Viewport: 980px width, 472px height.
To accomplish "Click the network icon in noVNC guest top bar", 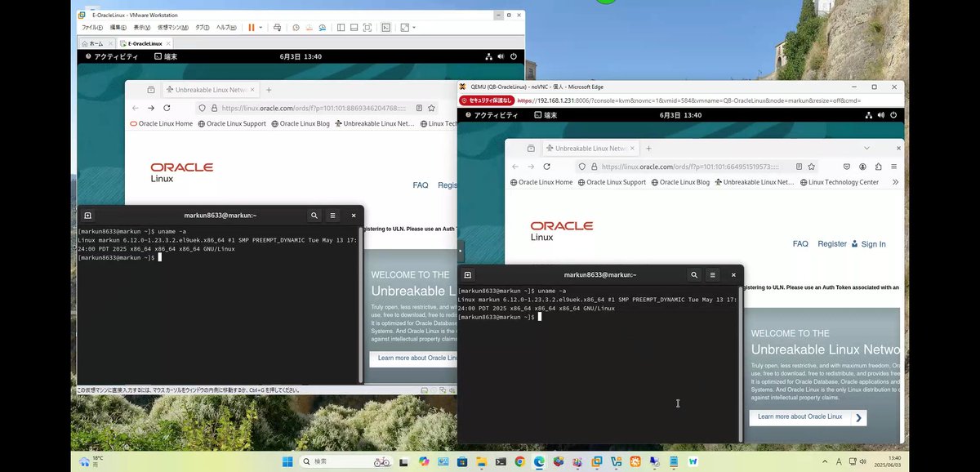I will coord(868,115).
